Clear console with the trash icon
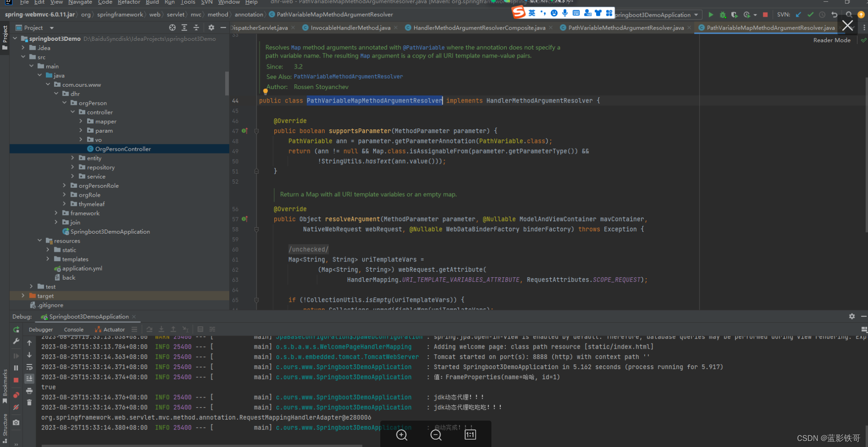The image size is (868, 447). point(29,402)
